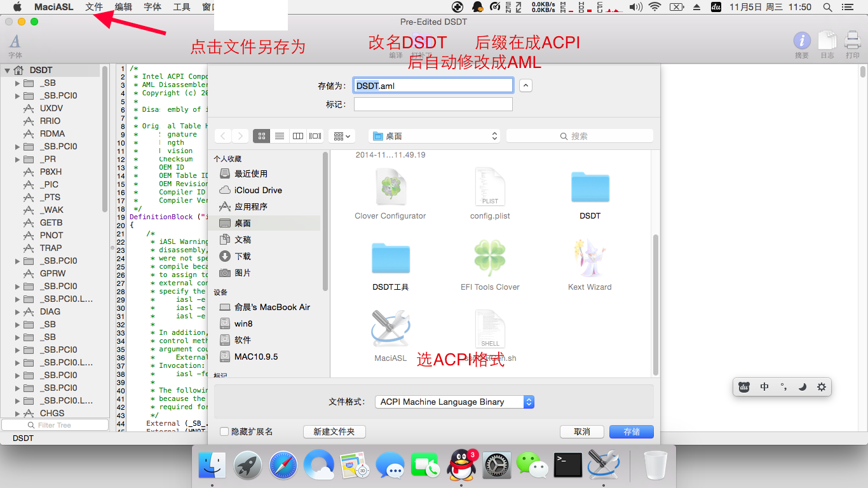Open Wi-Fi status in menu bar
The image size is (868, 488).
pos(654,7)
